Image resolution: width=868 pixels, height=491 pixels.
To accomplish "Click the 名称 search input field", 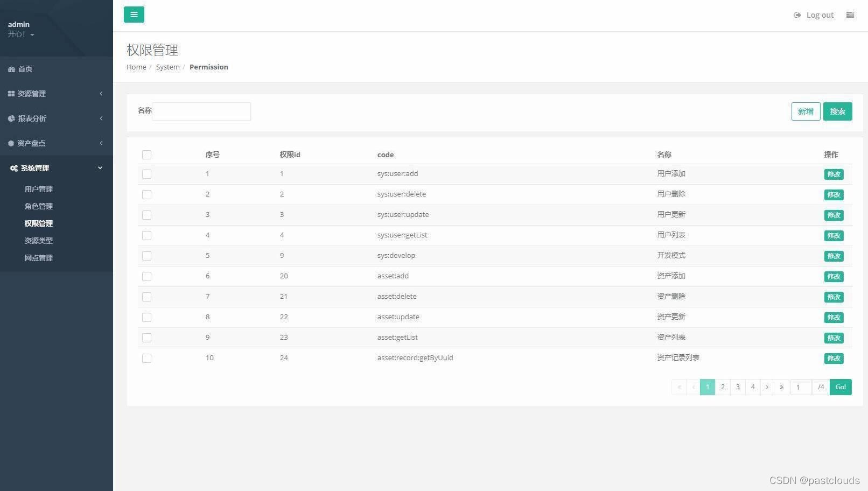I will point(201,111).
